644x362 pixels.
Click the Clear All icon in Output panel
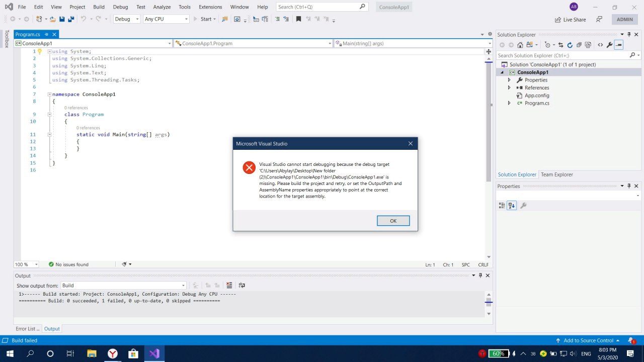[229, 285]
